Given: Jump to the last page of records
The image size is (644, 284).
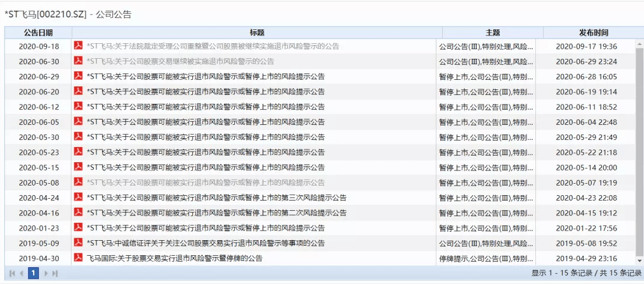Looking at the screenshot, I should click(x=55, y=273).
